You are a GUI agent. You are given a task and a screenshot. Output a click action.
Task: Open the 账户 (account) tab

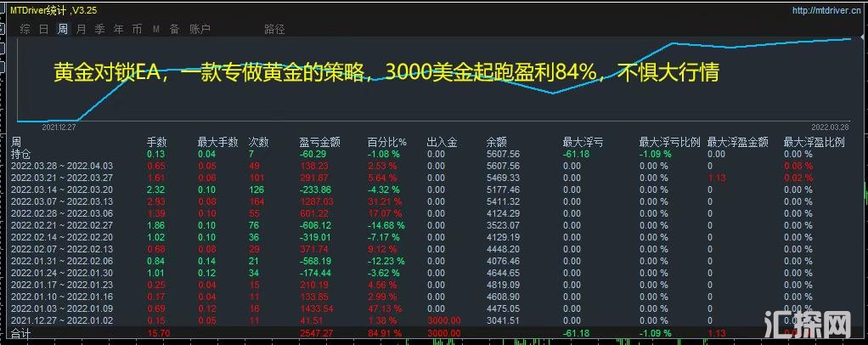[x=200, y=29]
